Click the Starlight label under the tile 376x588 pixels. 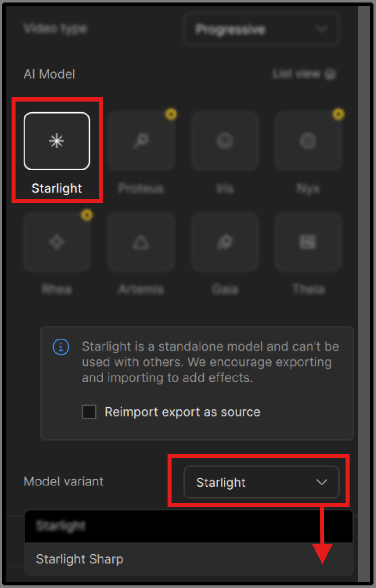pyautogui.click(x=56, y=188)
